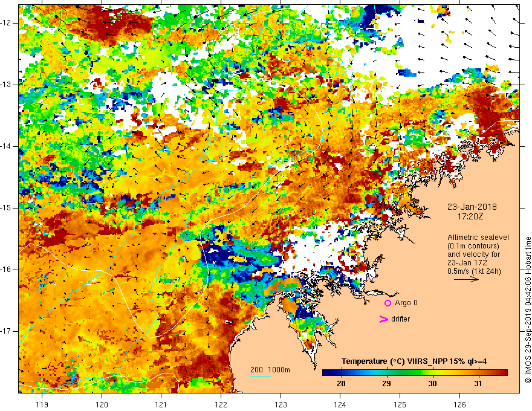Viewport: 532px width, 411px height.
Task: Click the colorbar tick label 29
Action: click(x=386, y=384)
